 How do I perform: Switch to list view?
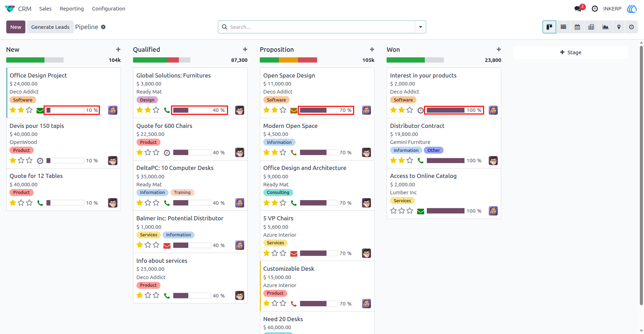563,27
